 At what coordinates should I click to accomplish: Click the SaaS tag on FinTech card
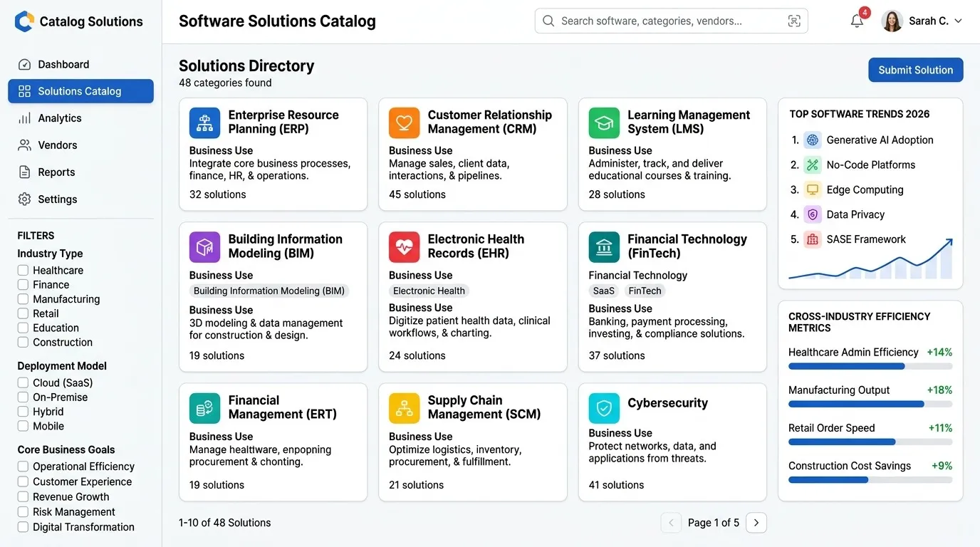pyautogui.click(x=604, y=291)
